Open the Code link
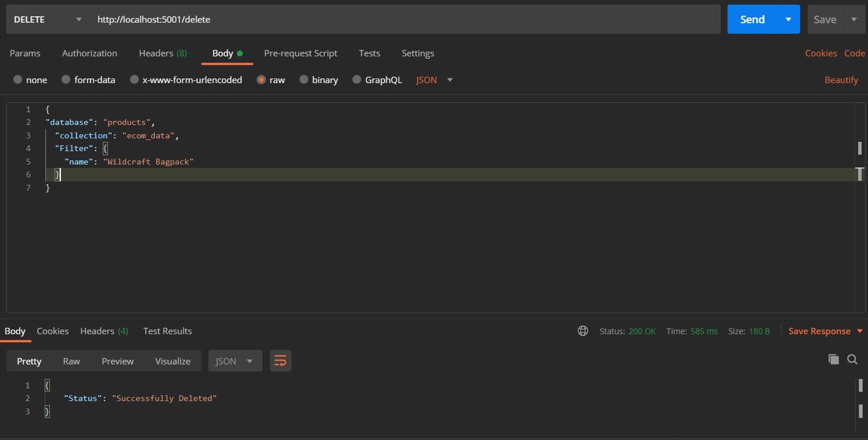Viewport: 868px width, 440px height. point(855,53)
